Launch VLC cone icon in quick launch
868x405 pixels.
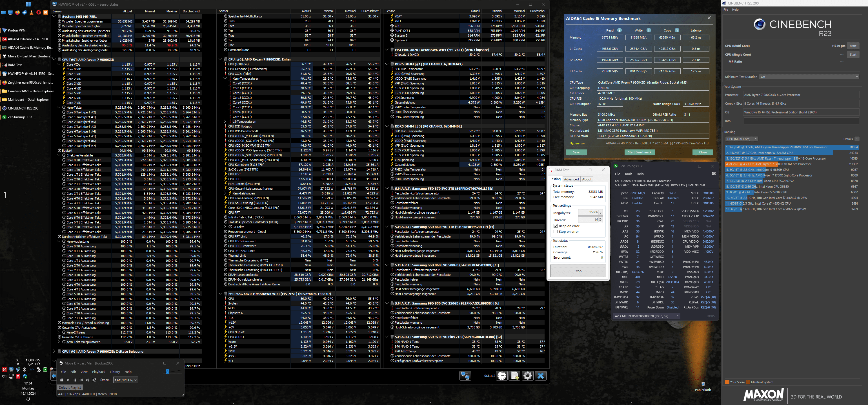click(32, 13)
